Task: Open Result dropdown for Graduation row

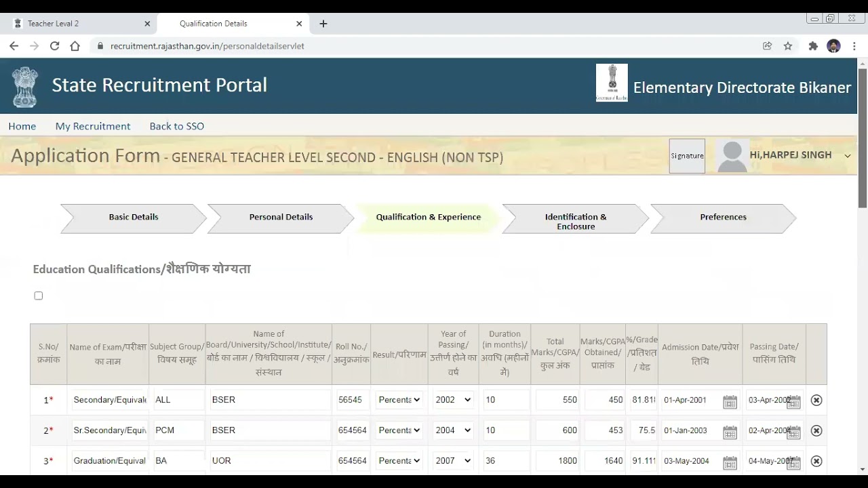Action: [x=399, y=461]
